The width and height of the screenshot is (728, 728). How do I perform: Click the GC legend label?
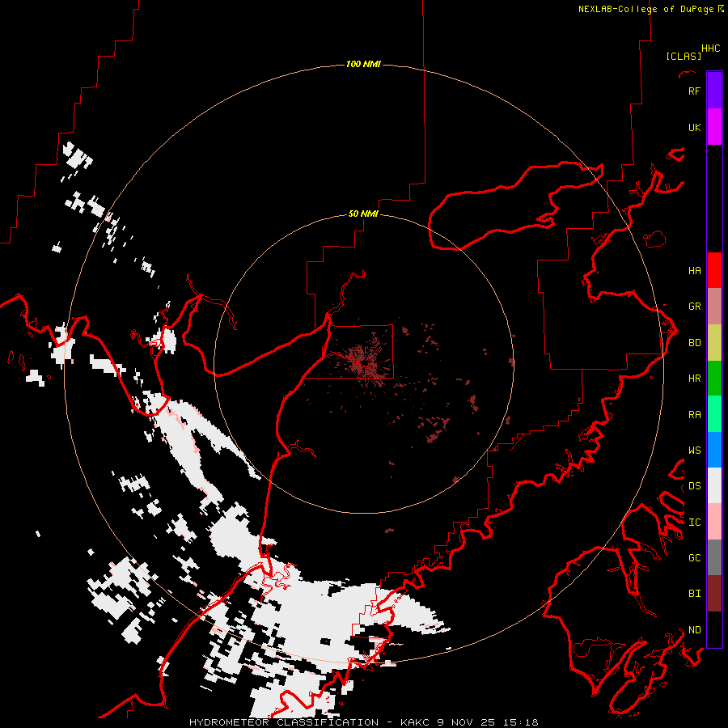[x=694, y=558]
